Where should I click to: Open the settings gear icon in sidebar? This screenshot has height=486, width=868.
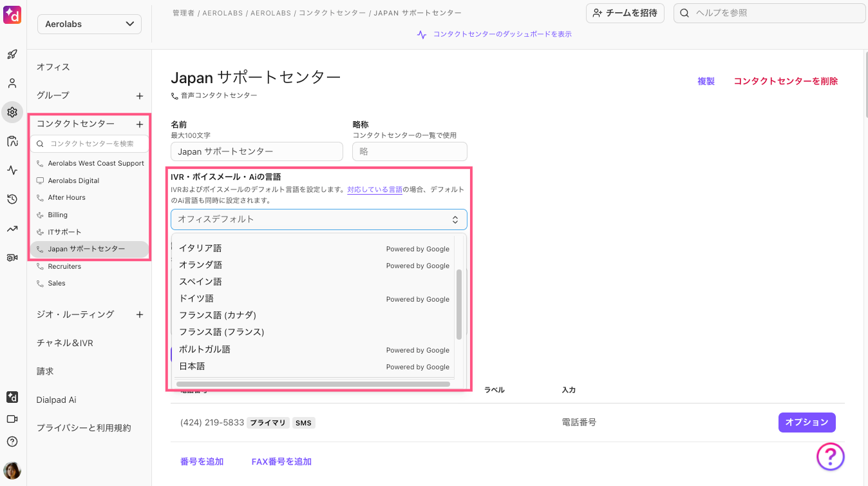(12, 112)
